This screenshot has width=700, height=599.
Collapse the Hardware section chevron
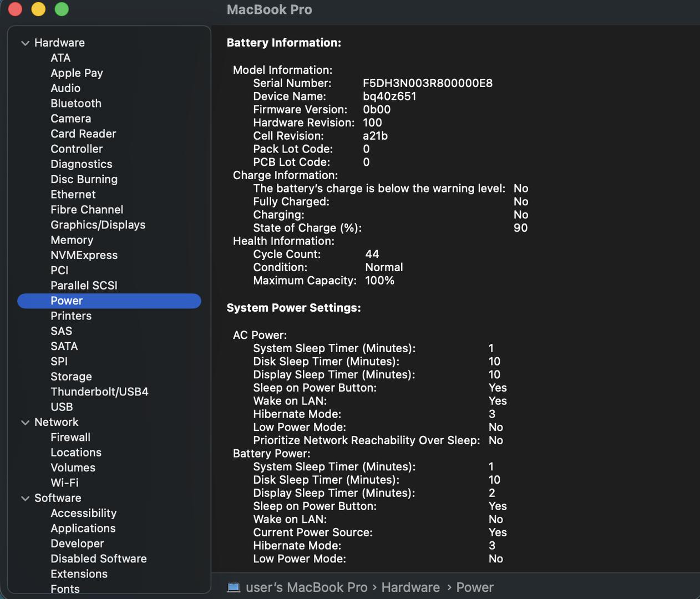click(25, 43)
